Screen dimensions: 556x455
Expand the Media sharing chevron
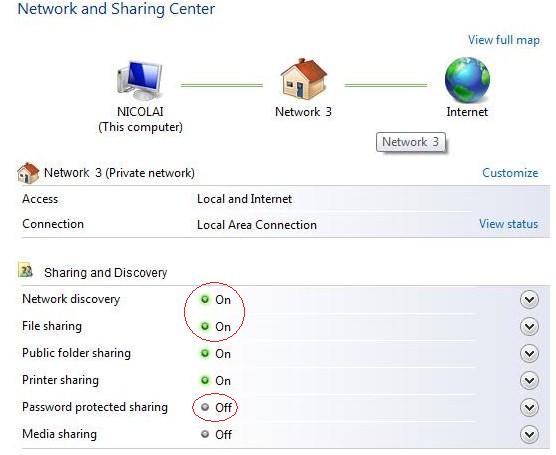pyautogui.click(x=529, y=434)
